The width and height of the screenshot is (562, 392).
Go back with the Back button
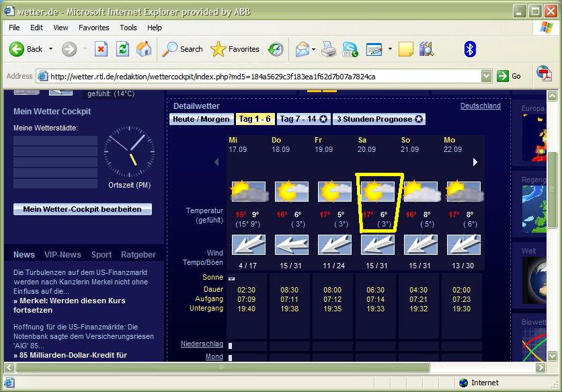[26, 49]
